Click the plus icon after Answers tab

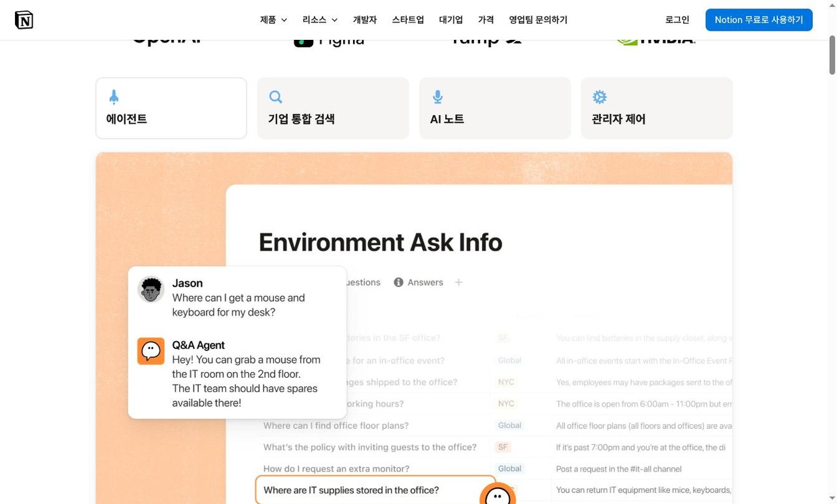(x=458, y=282)
